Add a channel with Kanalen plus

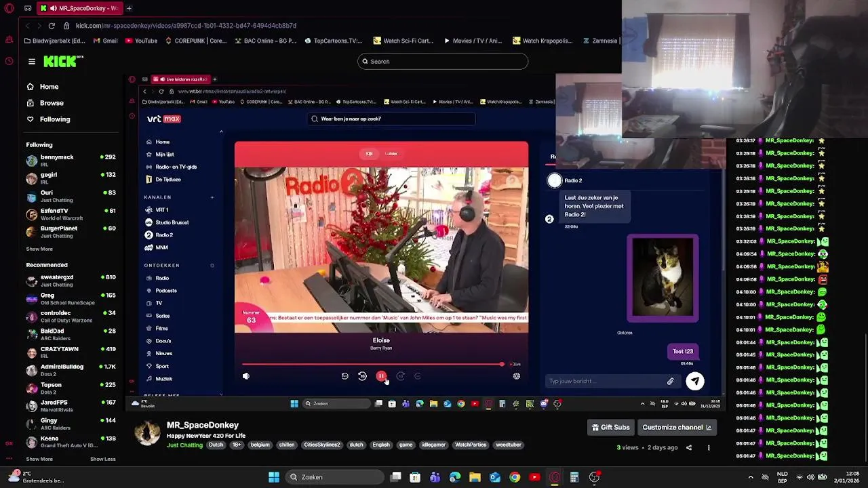(x=212, y=197)
